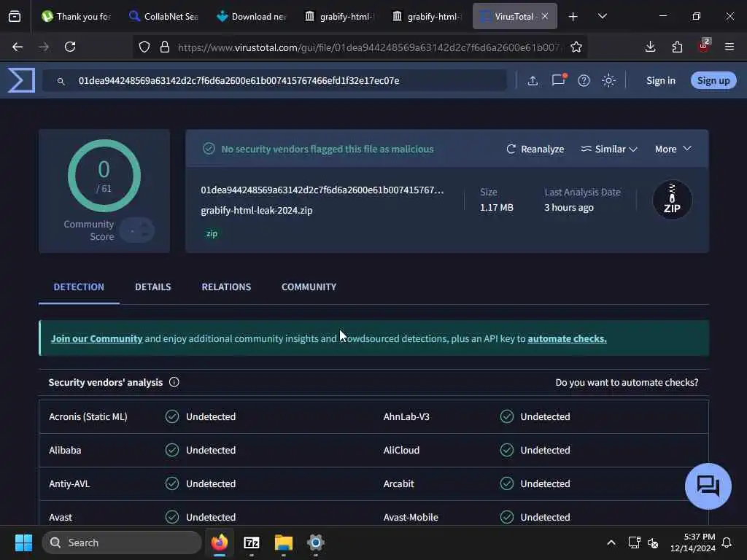Switch to the Thank you for tab
The image size is (747, 560).
76,16
